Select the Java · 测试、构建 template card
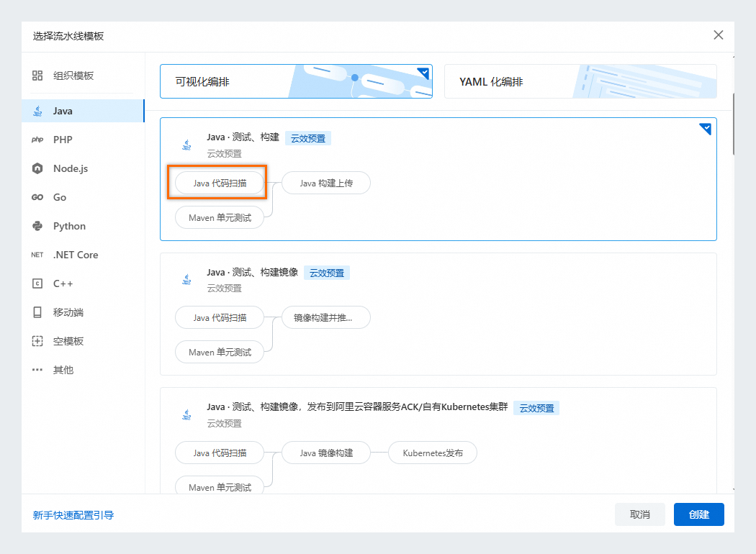The image size is (756, 554). 438,179
